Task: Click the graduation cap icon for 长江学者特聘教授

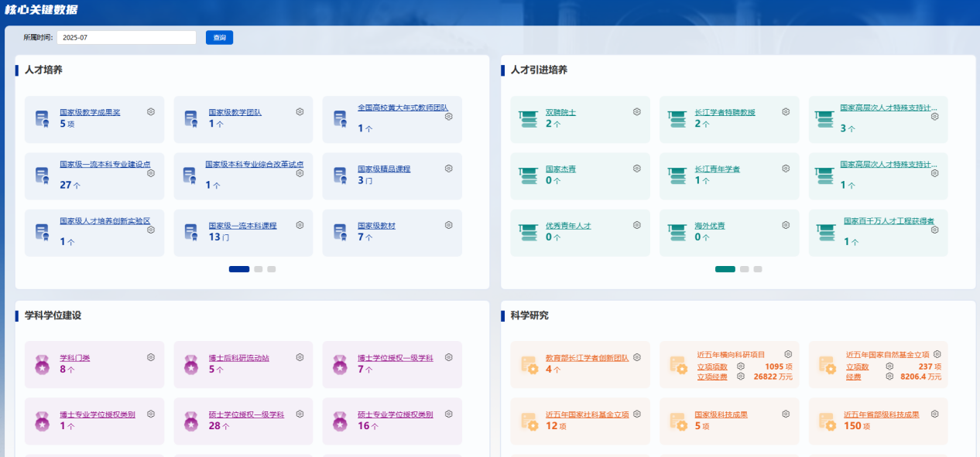Action: pos(677,119)
